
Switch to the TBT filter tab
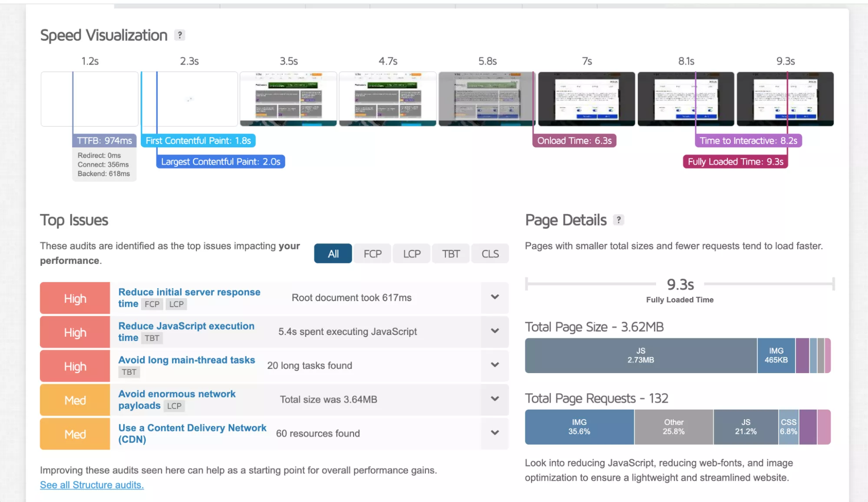click(x=451, y=254)
